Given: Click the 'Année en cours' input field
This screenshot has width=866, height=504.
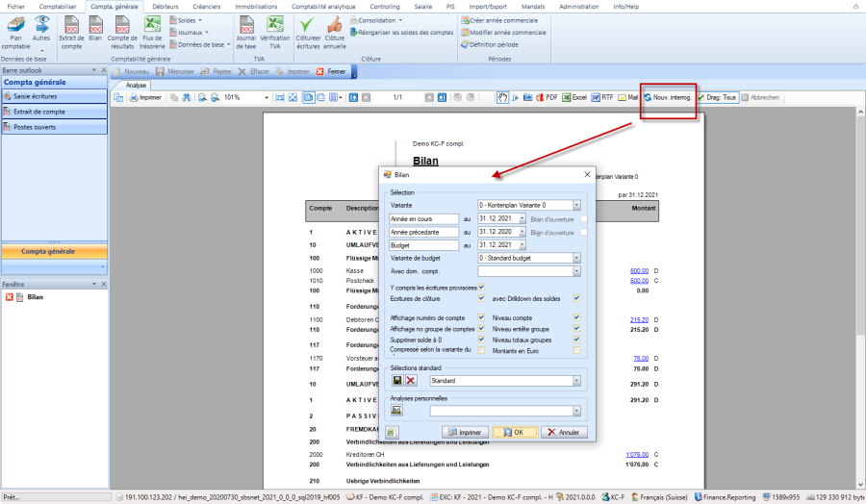Looking at the screenshot, I should 423,218.
